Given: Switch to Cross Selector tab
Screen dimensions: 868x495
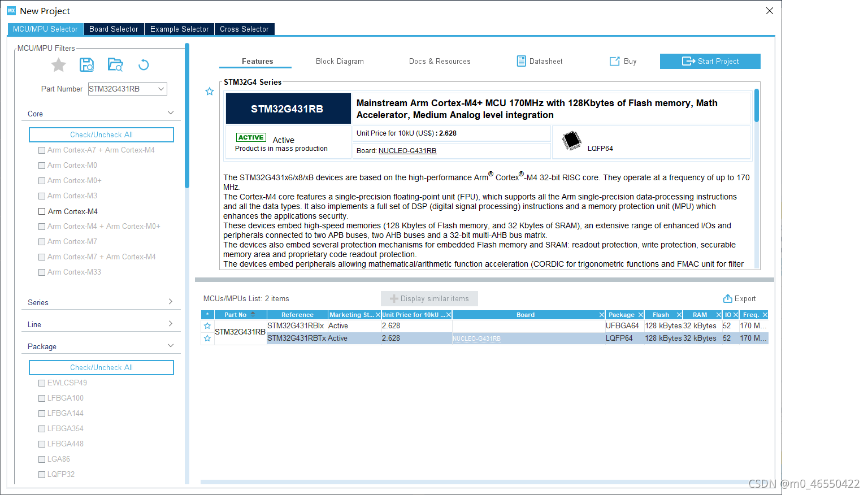Looking at the screenshot, I should [244, 29].
